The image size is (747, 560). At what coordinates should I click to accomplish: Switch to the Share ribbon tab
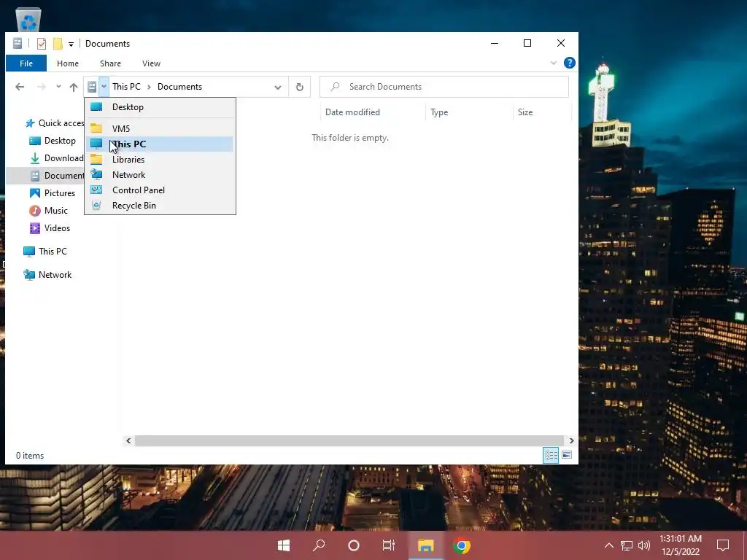coord(110,63)
